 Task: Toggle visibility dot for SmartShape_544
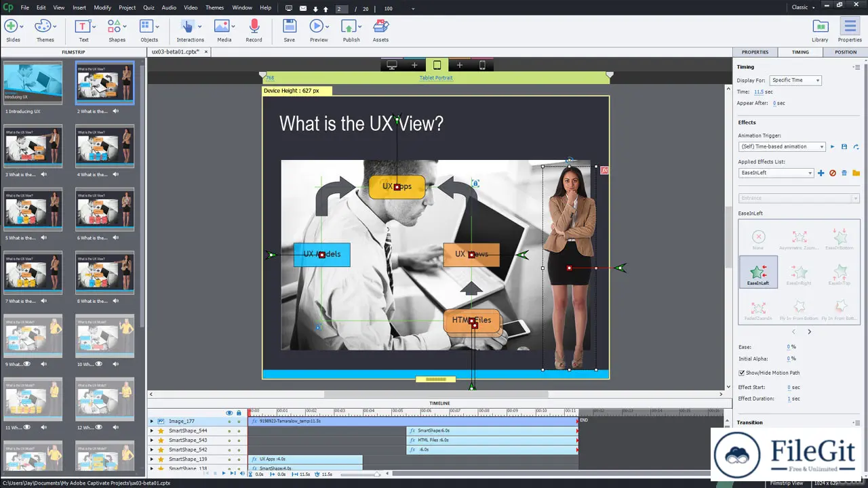pos(229,431)
